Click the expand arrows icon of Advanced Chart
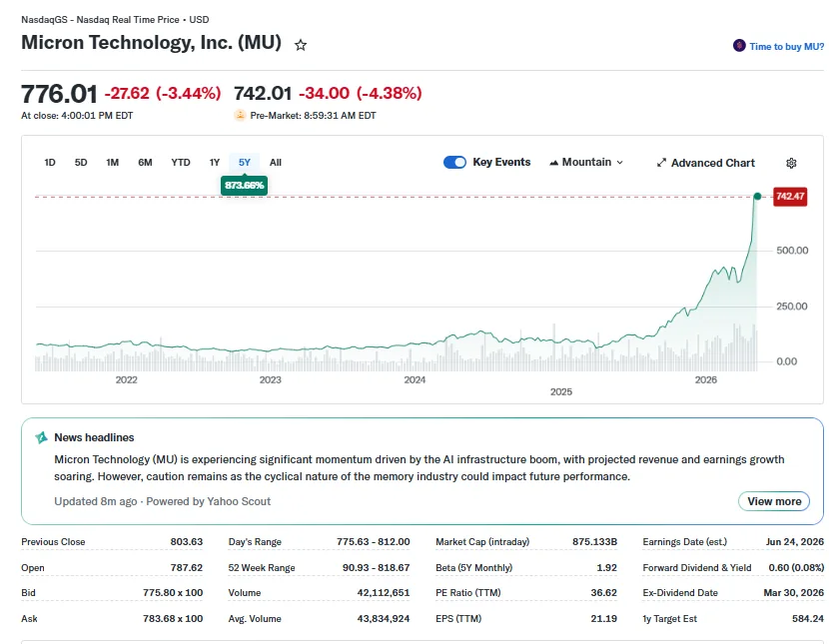 (x=661, y=163)
